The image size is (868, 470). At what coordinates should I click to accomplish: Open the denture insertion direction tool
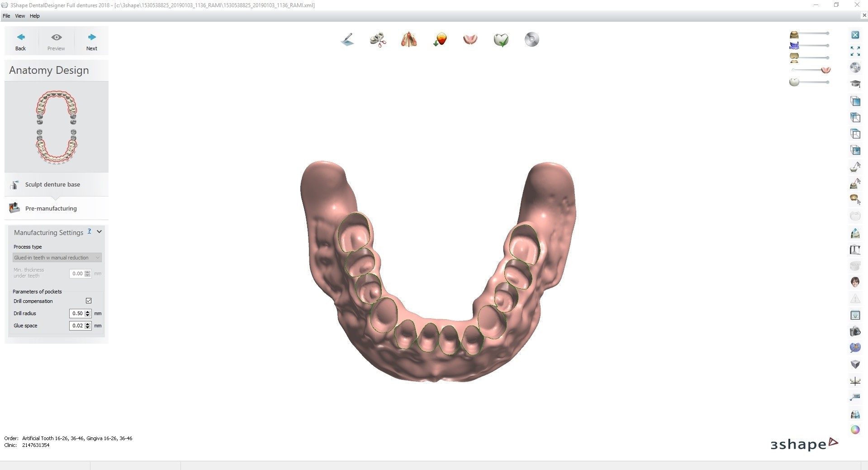[x=408, y=39]
